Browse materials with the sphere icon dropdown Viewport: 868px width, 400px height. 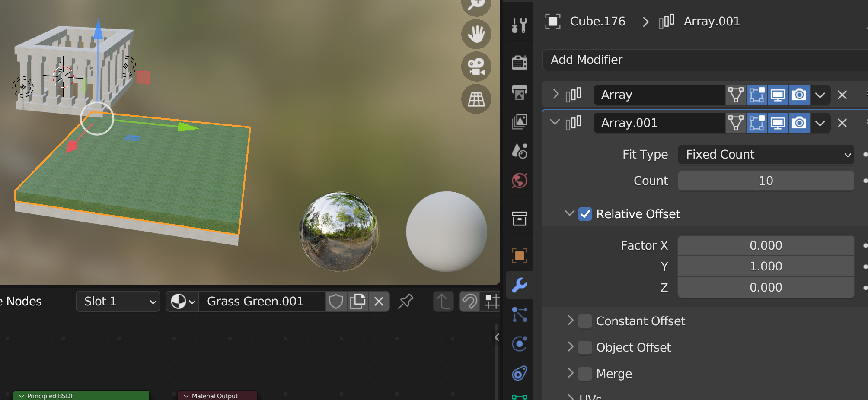point(183,301)
